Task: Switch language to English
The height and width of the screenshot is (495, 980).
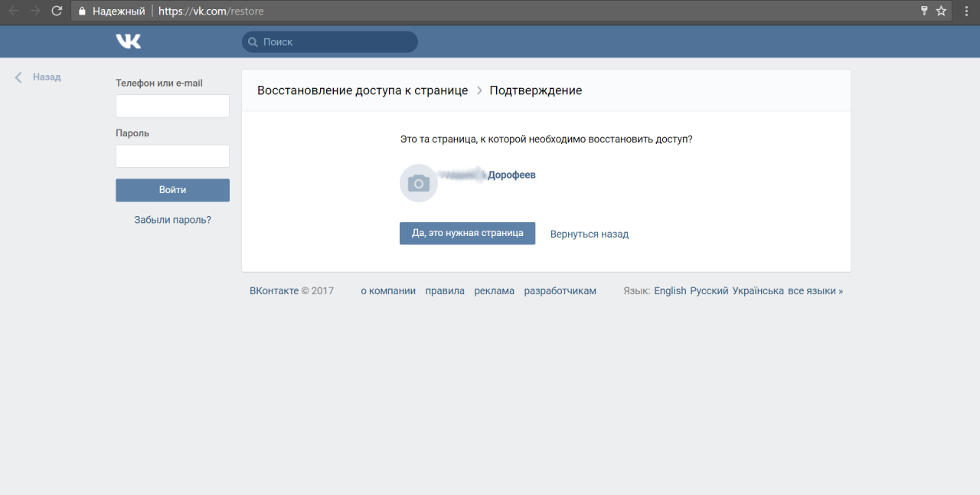Action: (670, 291)
